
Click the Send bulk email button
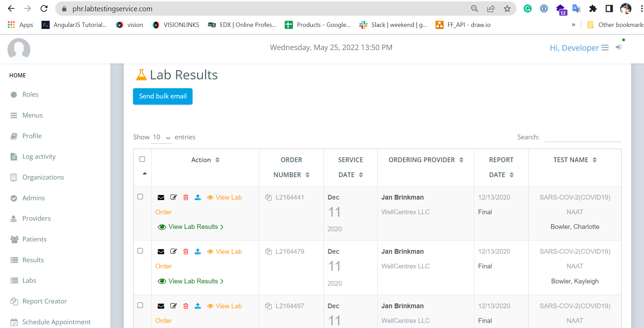coord(163,96)
